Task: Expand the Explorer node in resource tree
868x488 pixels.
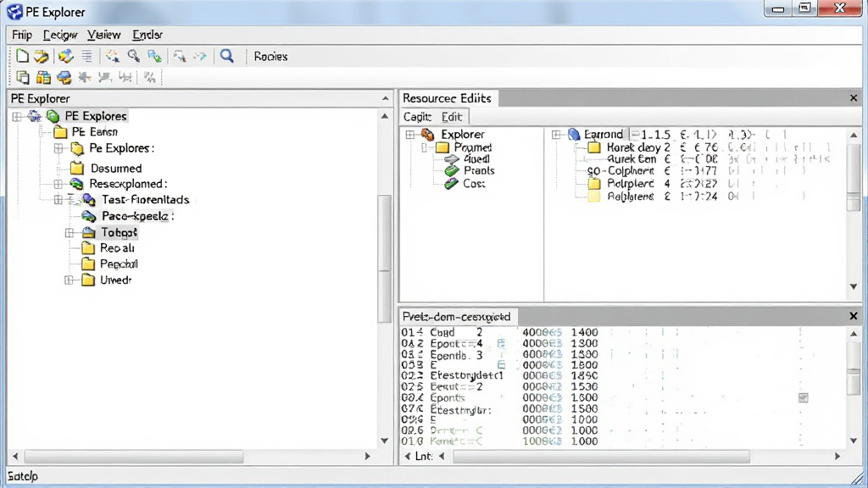Action: pyautogui.click(x=410, y=135)
